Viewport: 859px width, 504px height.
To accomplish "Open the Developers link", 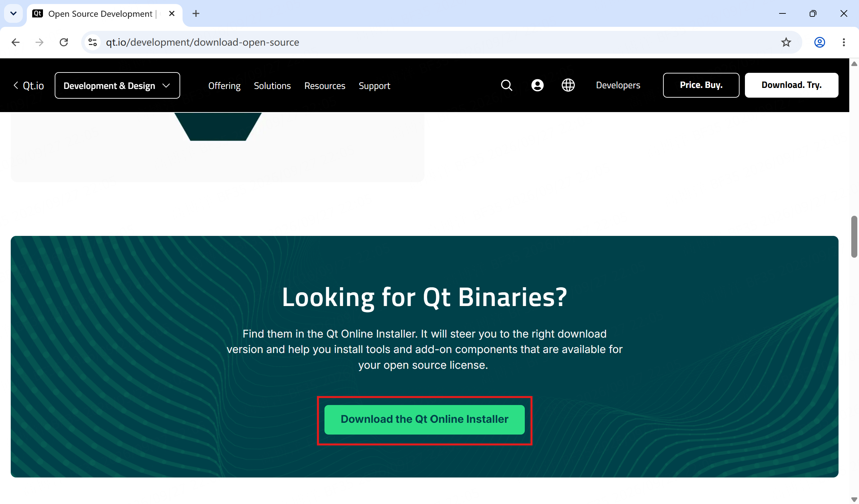I will pyautogui.click(x=618, y=85).
